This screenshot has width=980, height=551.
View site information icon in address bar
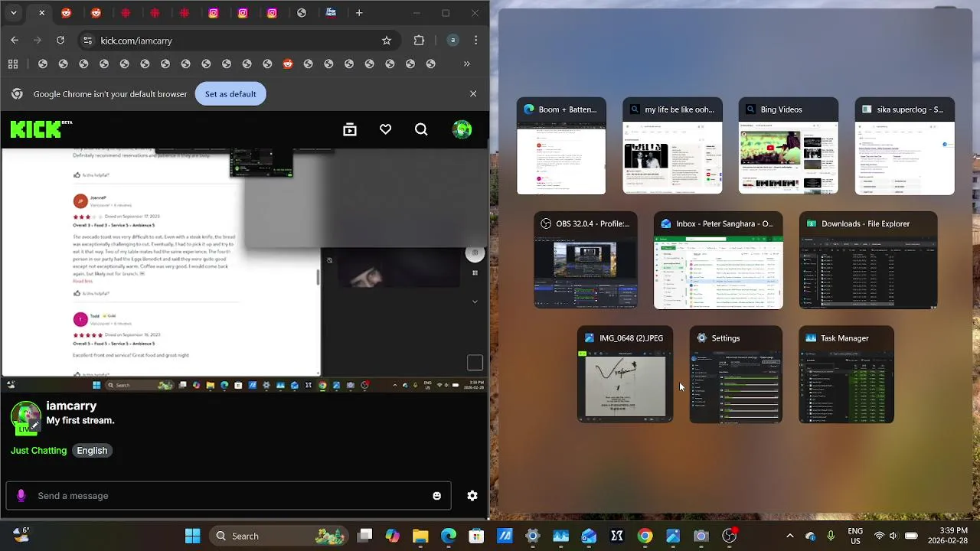click(x=87, y=41)
